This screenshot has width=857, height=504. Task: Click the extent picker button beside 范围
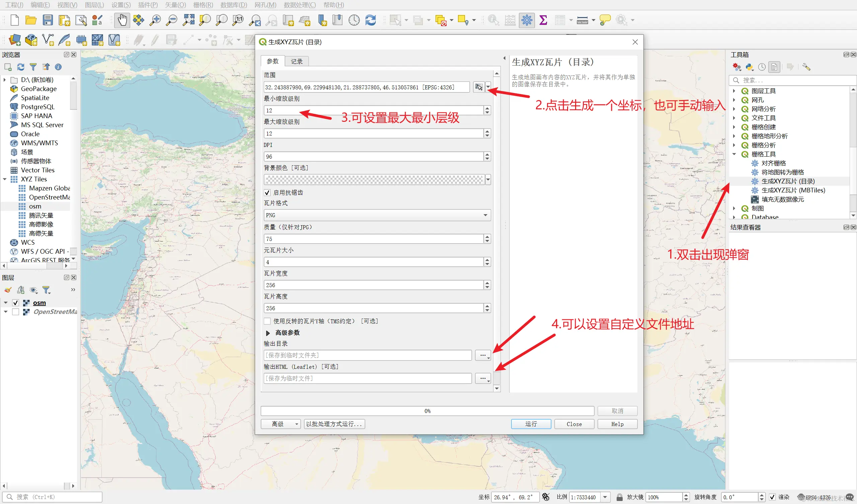tap(479, 87)
